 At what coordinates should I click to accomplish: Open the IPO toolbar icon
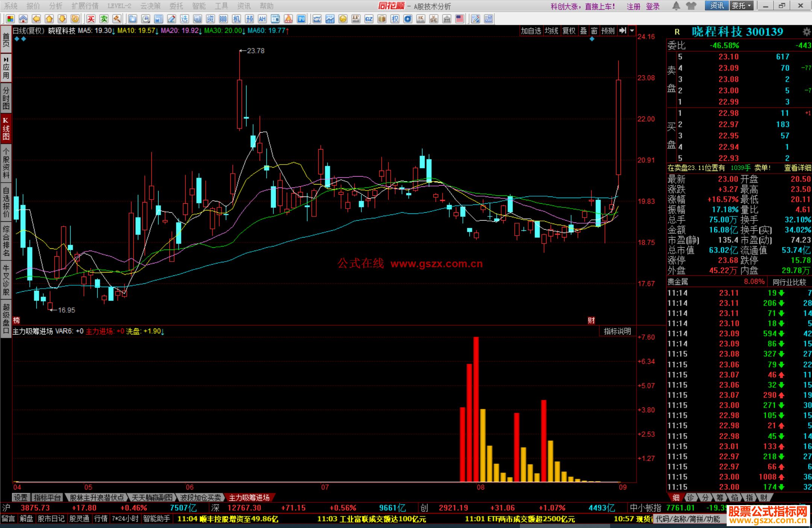[x=301, y=19]
